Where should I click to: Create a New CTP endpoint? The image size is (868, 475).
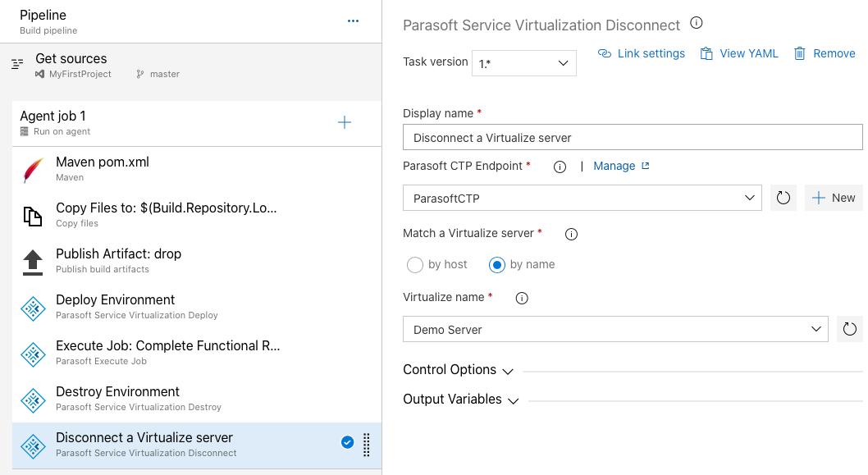[x=834, y=198]
